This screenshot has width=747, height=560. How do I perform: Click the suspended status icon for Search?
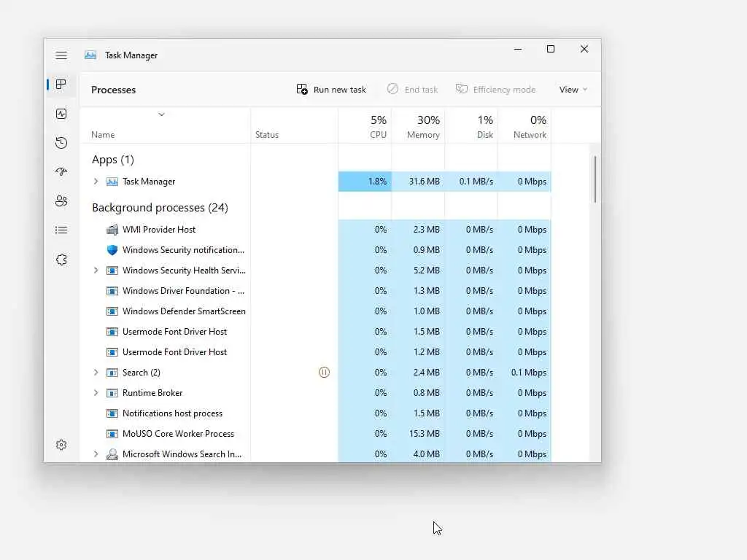point(324,373)
